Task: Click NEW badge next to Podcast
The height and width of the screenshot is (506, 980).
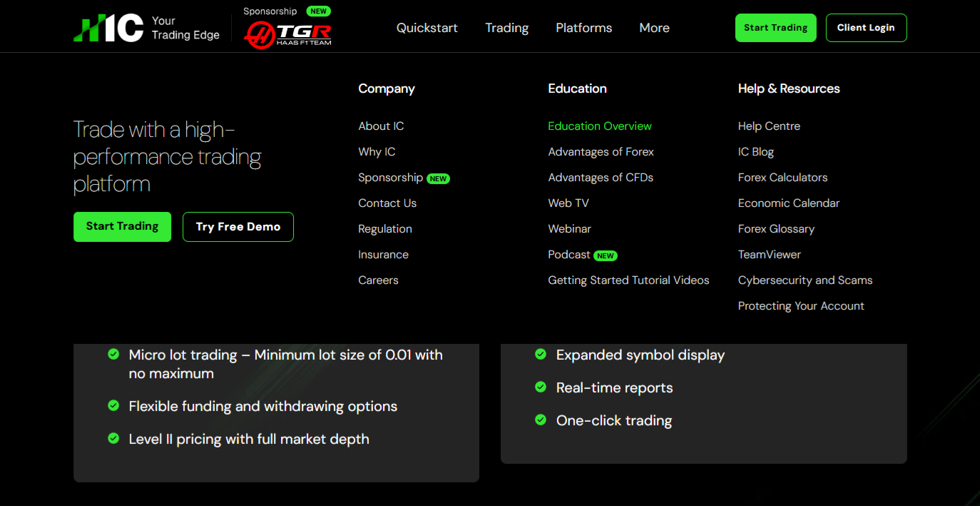Action: pos(606,255)
